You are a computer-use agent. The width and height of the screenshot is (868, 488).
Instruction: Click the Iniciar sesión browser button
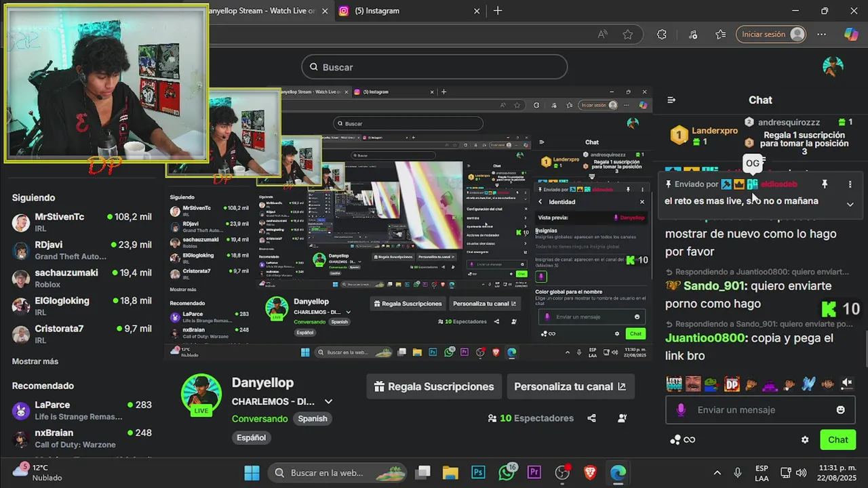click(771, 35)
